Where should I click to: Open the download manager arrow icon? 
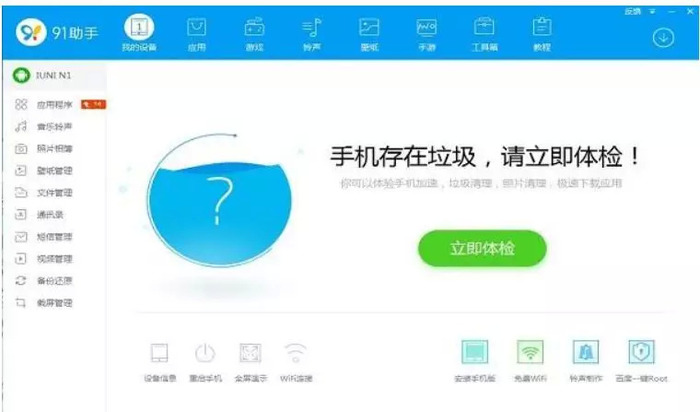663,37
